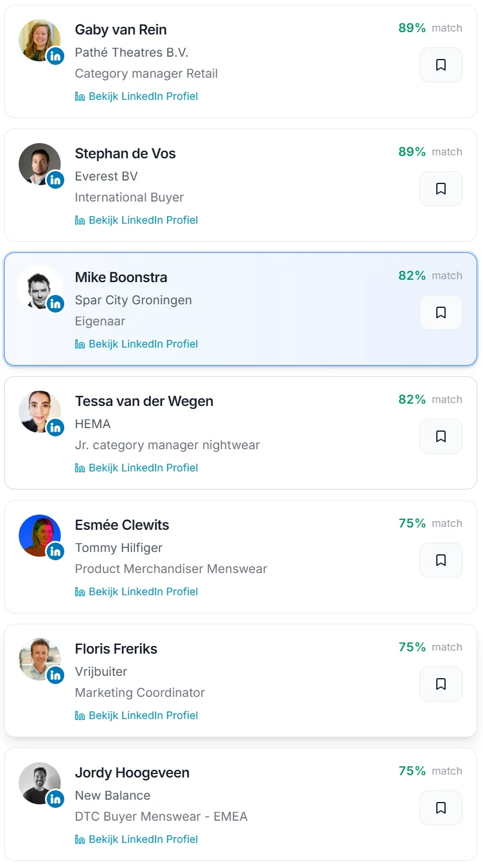The height and width of the screenshot is (868, 483).
Task: Click the LinkedIn icon beside Floris Freriks's profile link
Action: pyautogui.click(x=80, y=715)
